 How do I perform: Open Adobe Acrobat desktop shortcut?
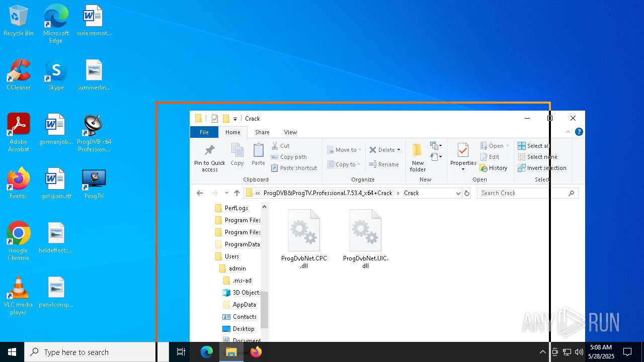tap(19, 133)
